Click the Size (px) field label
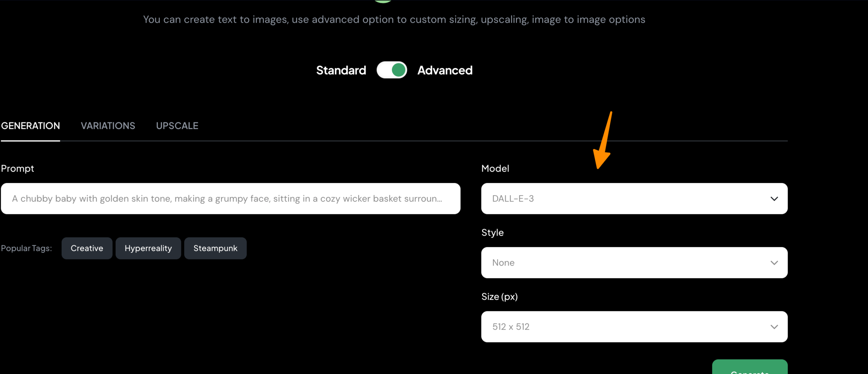Viewport: 868px width, 374px height. pos(499,297)
